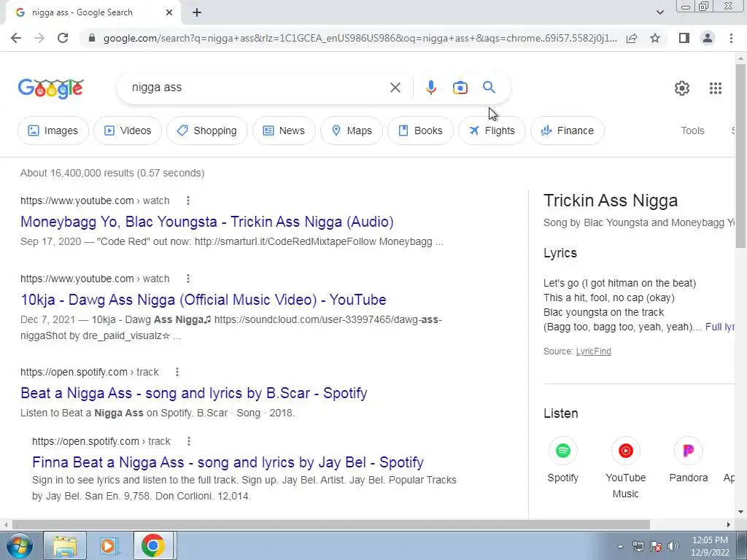Image resolution: width=747 pixels, height=560 pixels.
Task: Open Chrome side panel icon
Action: tap(684, 38)
